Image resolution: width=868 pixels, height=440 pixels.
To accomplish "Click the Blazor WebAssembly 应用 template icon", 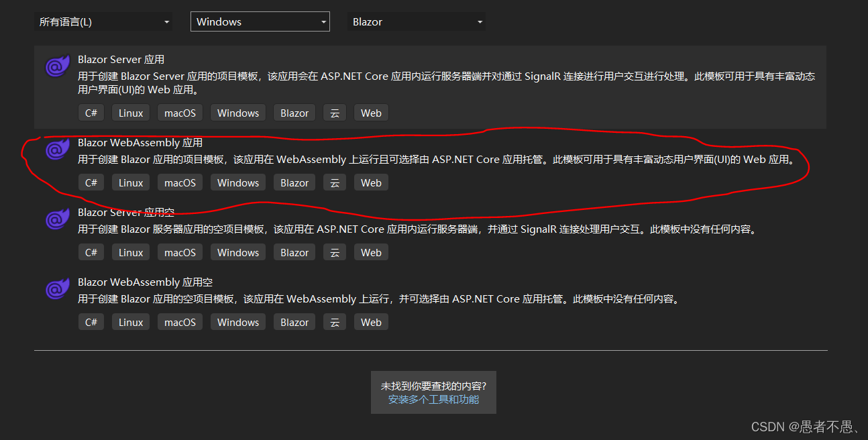I will coord(57,150).
